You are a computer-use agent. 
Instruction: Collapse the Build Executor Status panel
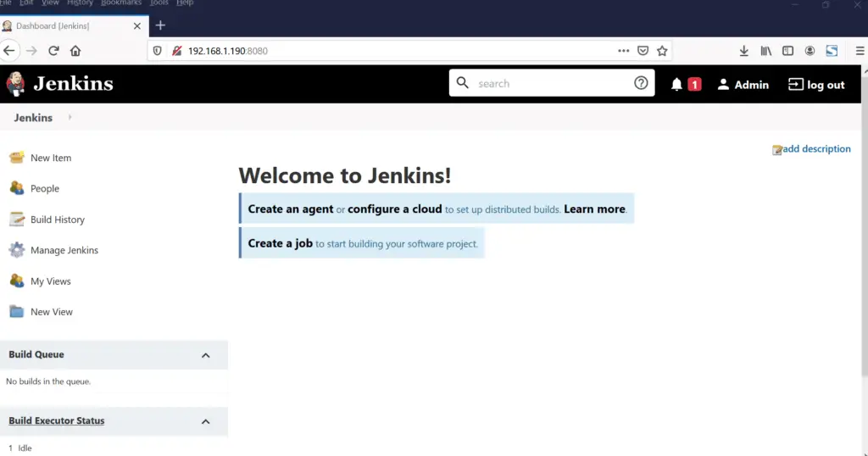tap(205, 421)
